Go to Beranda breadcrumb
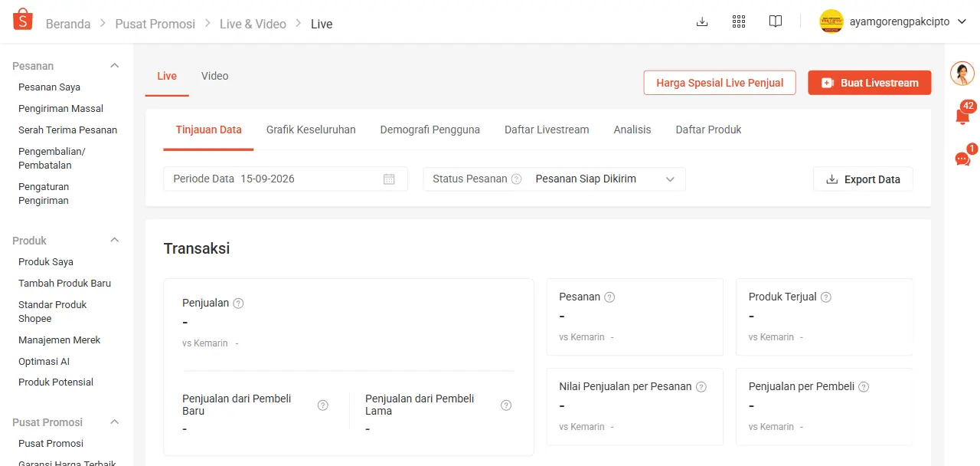The image size is (980, 466). (68, 25)
